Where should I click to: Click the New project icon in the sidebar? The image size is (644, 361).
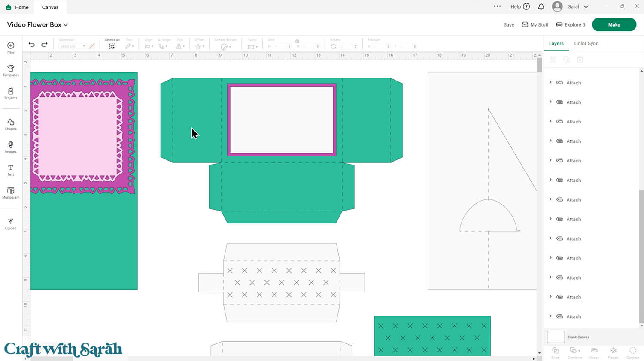tap(11, 47)
